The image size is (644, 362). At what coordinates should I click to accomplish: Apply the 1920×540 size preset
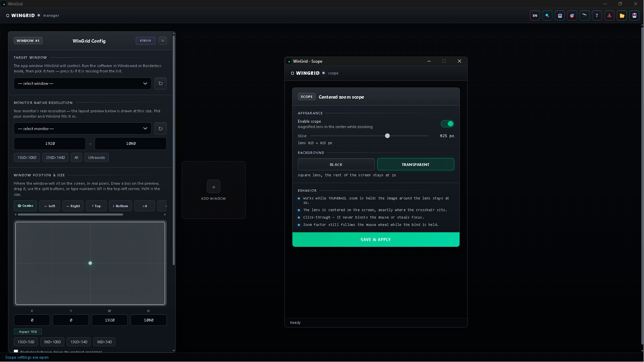click(79, 342)
